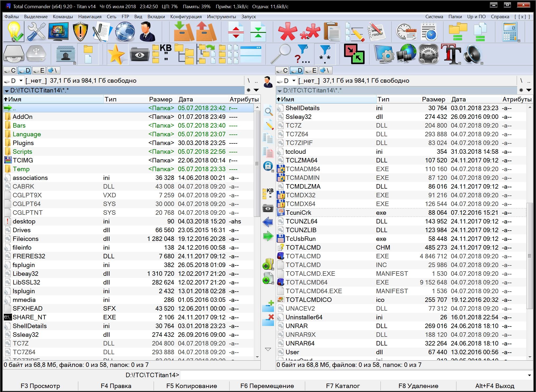
Task: Open right panel drive D dropdown
Action: [294, 81]
